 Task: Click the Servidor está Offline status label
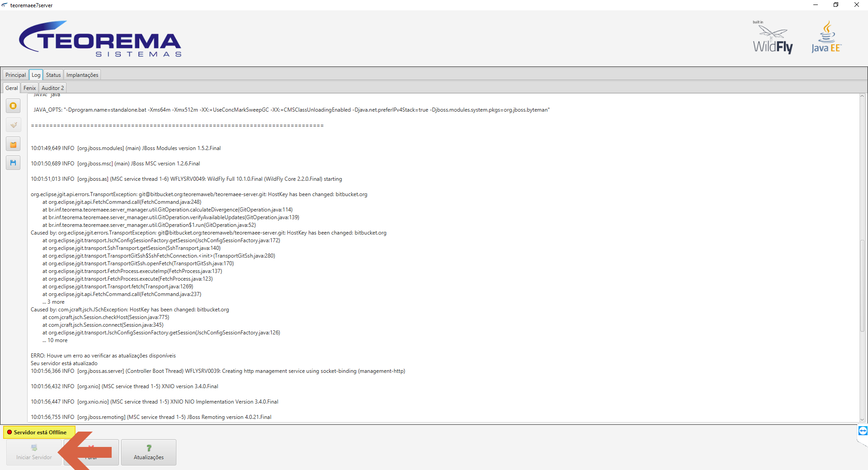(40, 432)
